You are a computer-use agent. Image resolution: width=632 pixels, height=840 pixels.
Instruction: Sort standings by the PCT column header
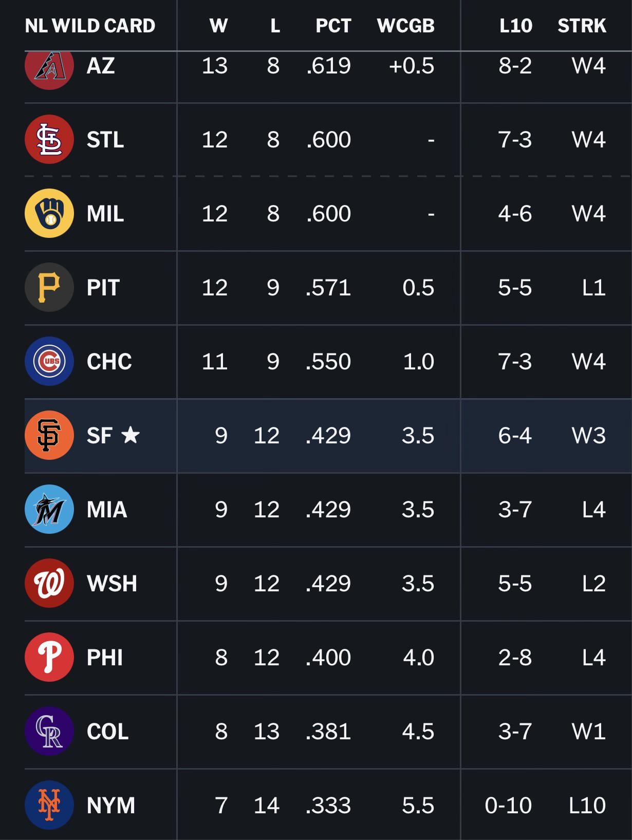pyautogui.click(x=333, y=26)
